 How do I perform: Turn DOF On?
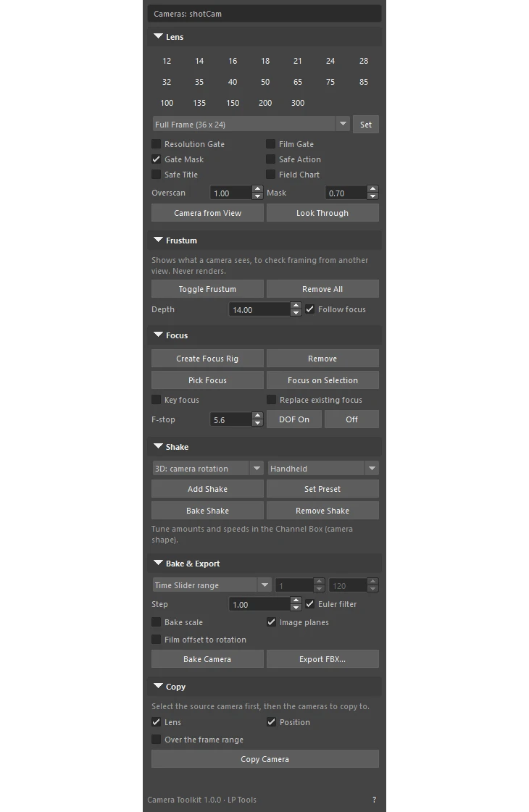294,419
